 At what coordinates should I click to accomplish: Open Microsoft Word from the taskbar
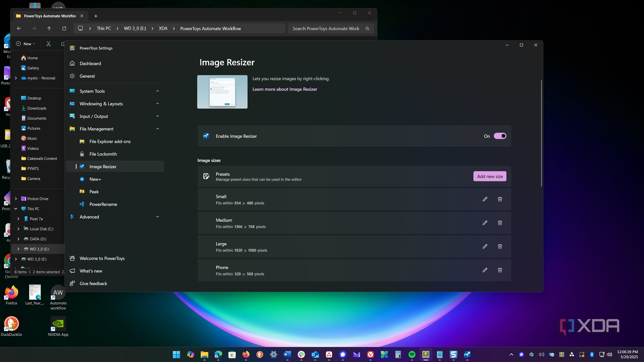[x=288, y=354]
